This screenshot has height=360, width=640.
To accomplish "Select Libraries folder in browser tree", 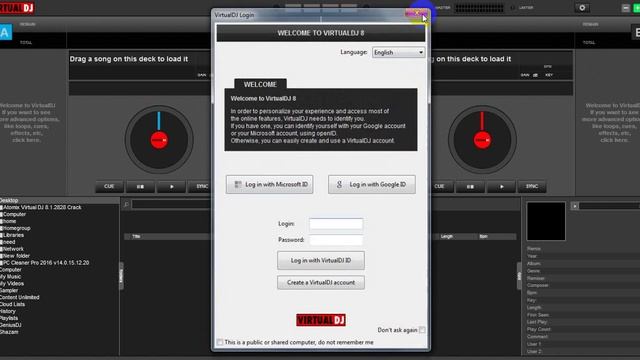I will (x=13, y=235).
